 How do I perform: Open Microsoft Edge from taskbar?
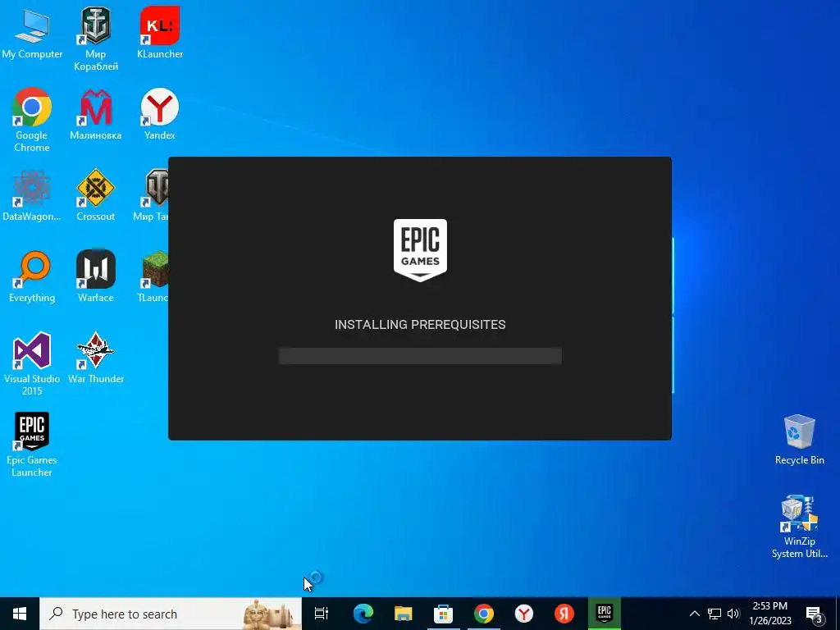[363, 614]
